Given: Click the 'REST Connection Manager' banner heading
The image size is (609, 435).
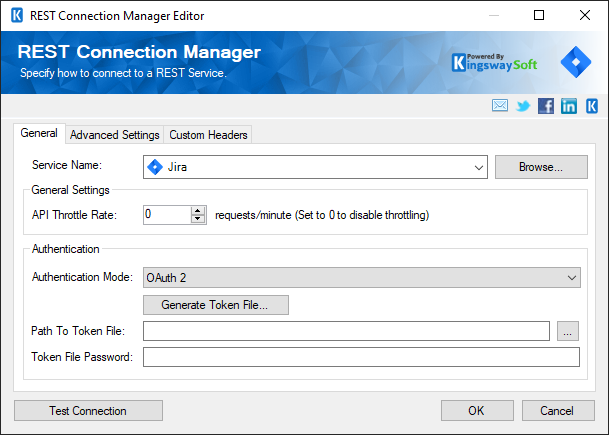Looking at the screenshot, I should pos(139,52).
